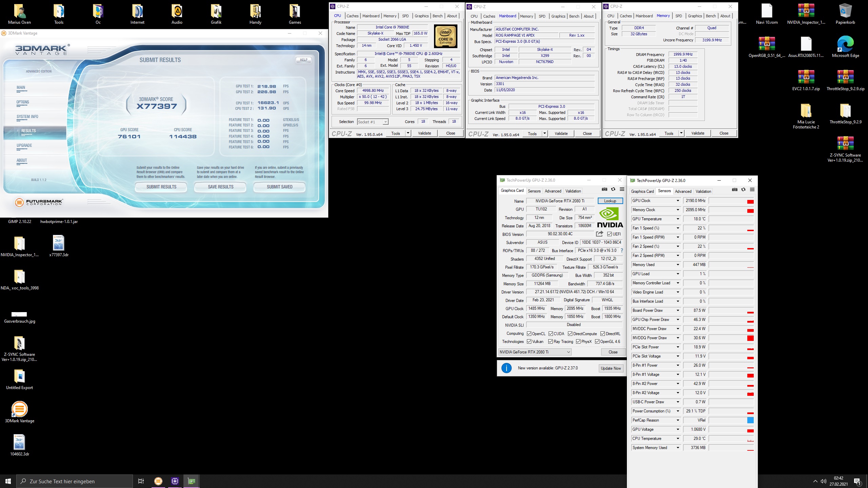The width and height of the screenshot is (868, 488).
Task: Open hamburger menu in GPU-Z Sensors window
Action: 752,190
